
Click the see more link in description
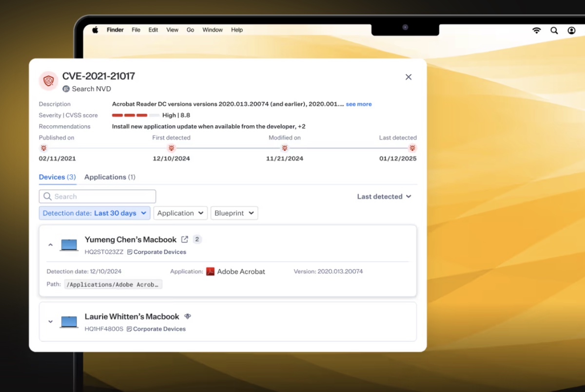click(x=358, y=104)
